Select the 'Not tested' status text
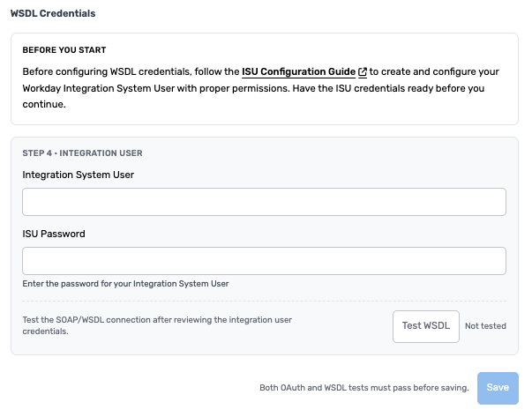Viewport: 532px width, 417px height. click(x=485, y=325)
